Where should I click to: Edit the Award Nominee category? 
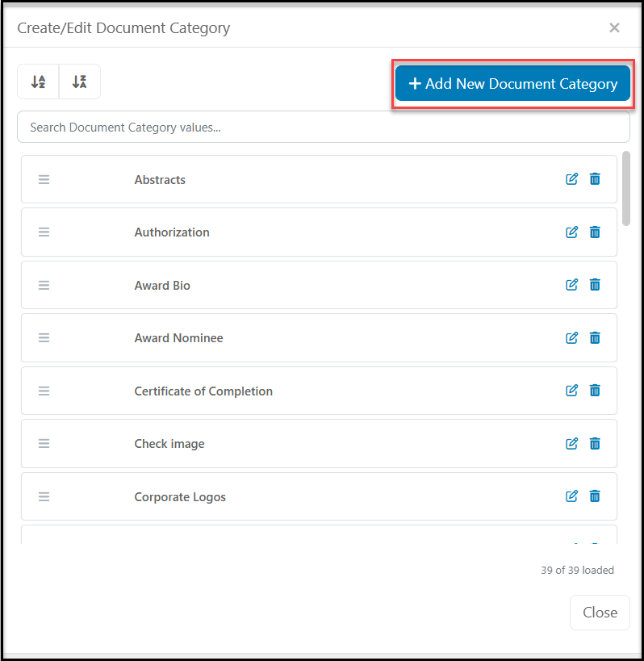tap(571, 337)
